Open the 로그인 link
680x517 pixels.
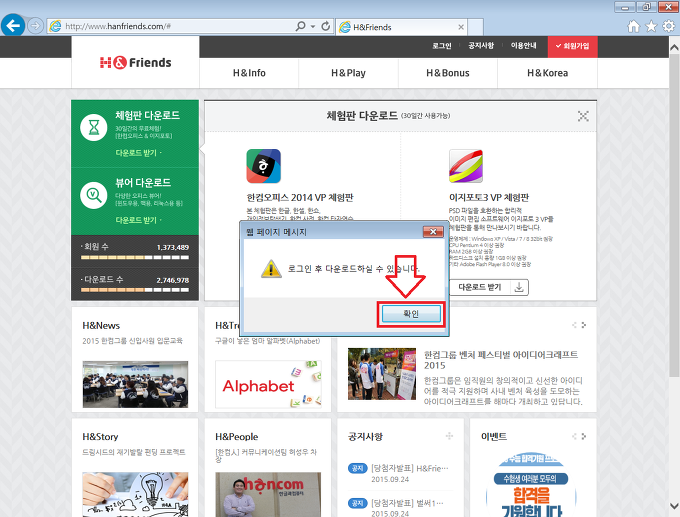point(442,46)
